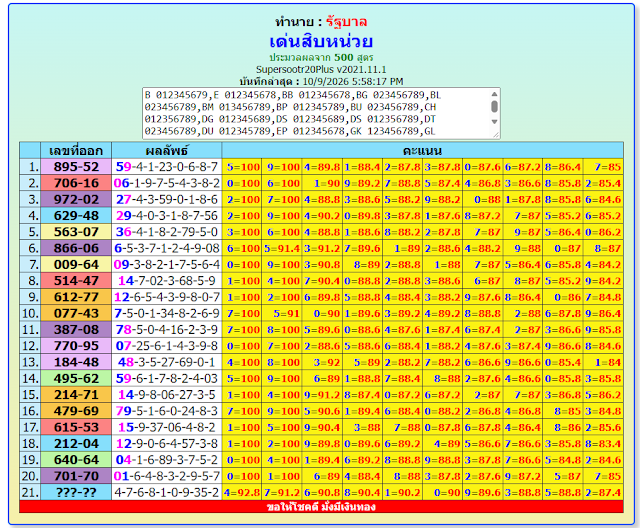This screenshot has height=528, width=640.
Task: Click score 7=85 in row 1
Action: coord(603,166)
